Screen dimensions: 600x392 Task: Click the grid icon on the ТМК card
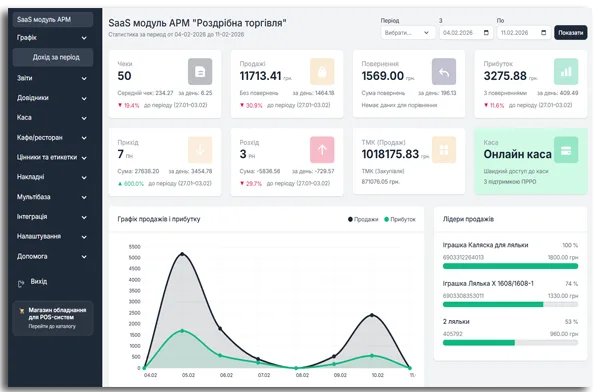[x=444, y=150]
